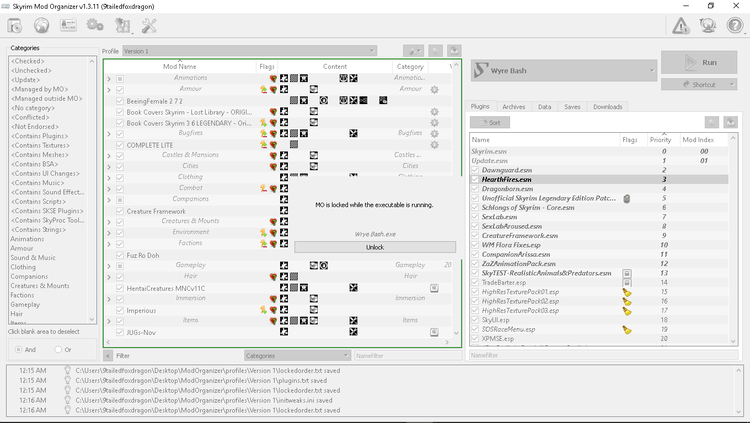Click heart flag on Animations row
The width and height of the screenshot is (750, 423).
(x=273, y=78)
